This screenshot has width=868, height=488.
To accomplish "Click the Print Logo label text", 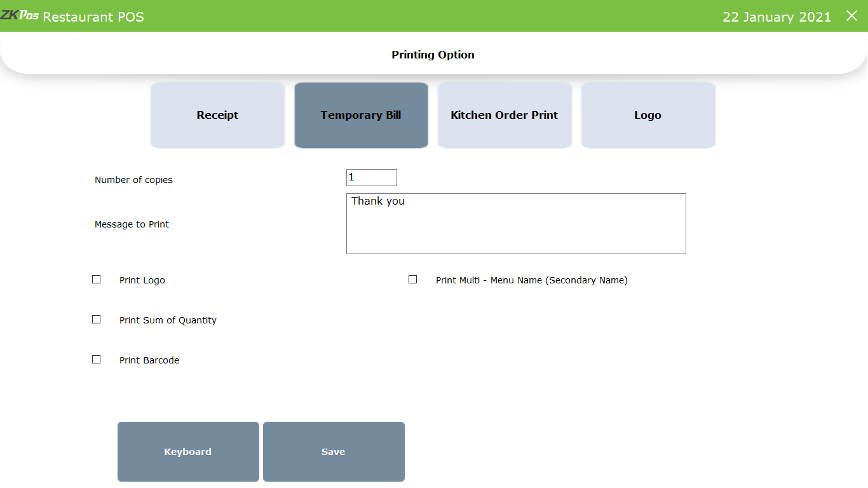I will (x=142, y=280).
